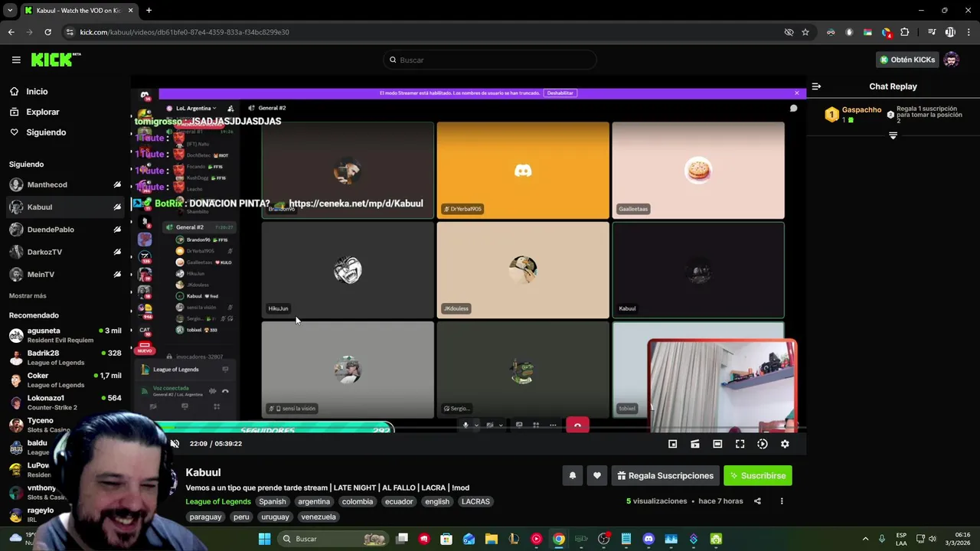980x551 pixels.
Task: Expand the gift leaderboard arrow
Action: pos(893,135)
